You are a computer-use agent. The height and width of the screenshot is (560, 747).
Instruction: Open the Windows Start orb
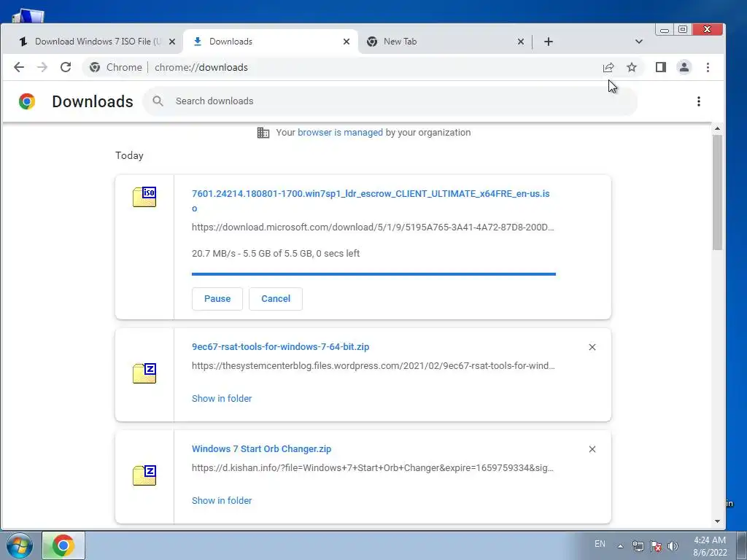(x=20, y=545)
